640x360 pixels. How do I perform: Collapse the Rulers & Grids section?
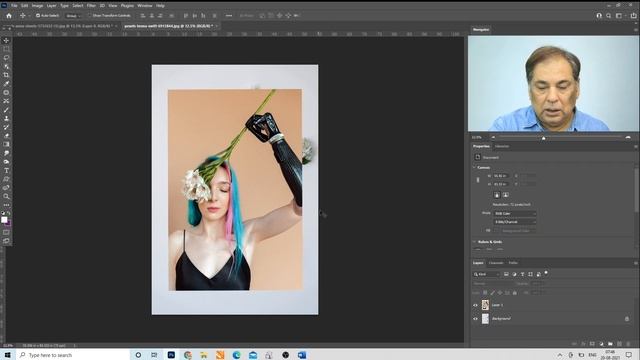pyautogui.click(x=474, y=242)
